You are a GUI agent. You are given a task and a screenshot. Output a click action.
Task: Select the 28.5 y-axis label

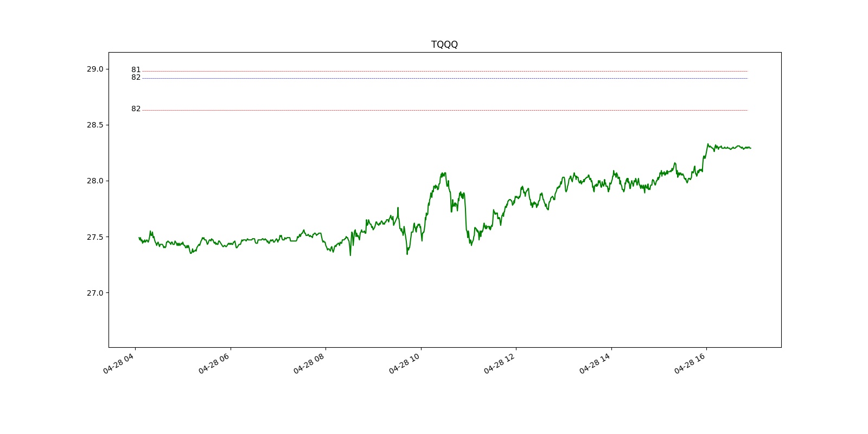click(94, 125)
